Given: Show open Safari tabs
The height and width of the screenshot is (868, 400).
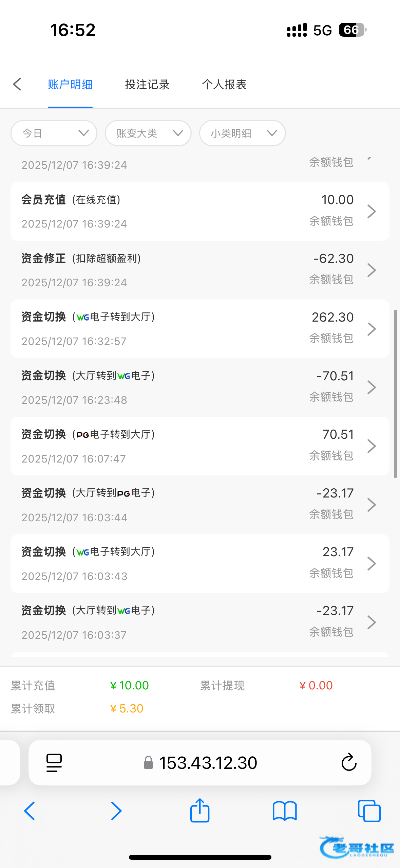Looking at the screenshot, I should 369,811.
